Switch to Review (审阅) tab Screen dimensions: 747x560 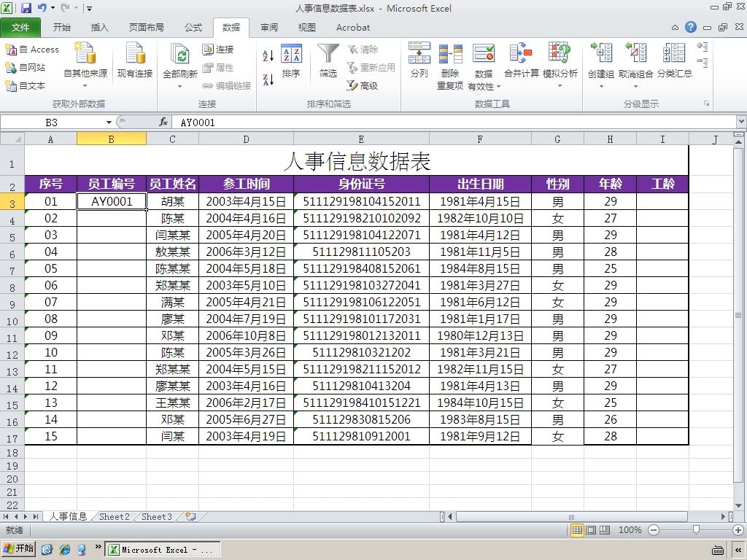click(269, 28)
